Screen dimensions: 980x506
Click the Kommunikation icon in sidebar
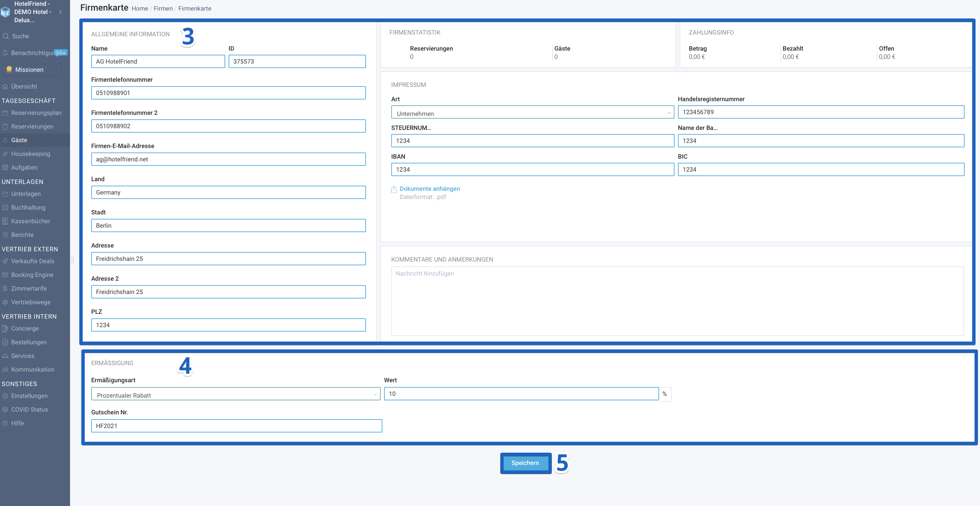click(5, 370)
